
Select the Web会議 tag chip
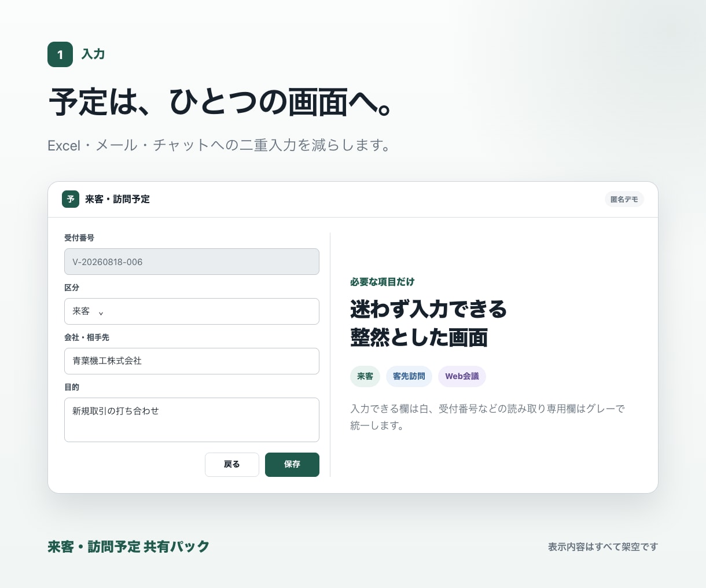[462, 376]
